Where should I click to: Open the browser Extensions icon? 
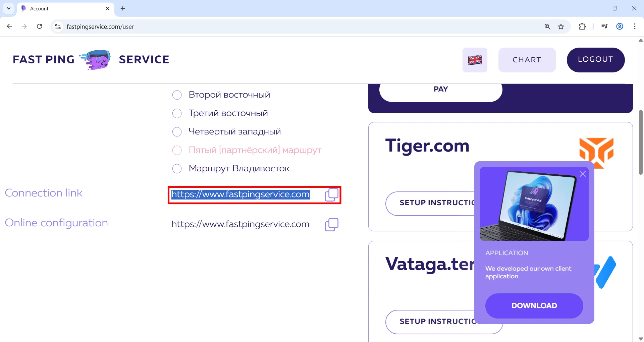tap(582, 26)
